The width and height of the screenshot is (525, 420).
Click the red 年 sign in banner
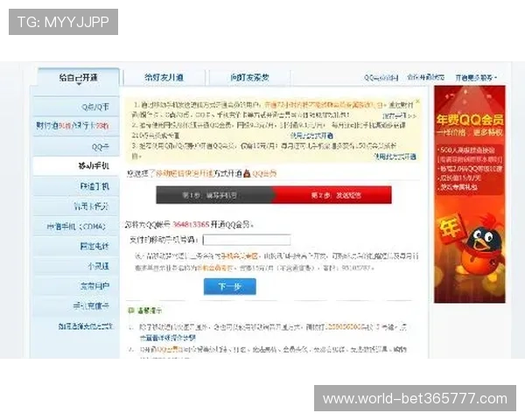(x=451, y=228)
